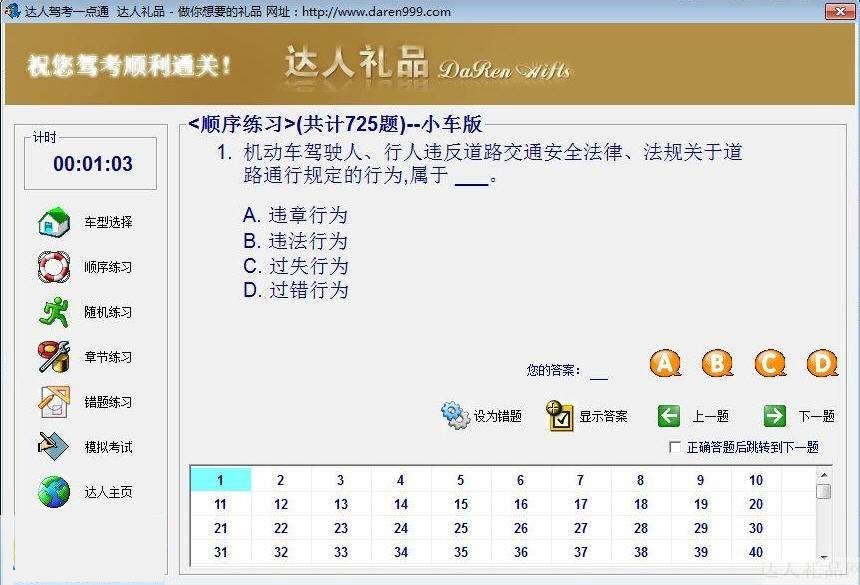Select answer option A
Screen dimensions: 860x585
point(665,363)
